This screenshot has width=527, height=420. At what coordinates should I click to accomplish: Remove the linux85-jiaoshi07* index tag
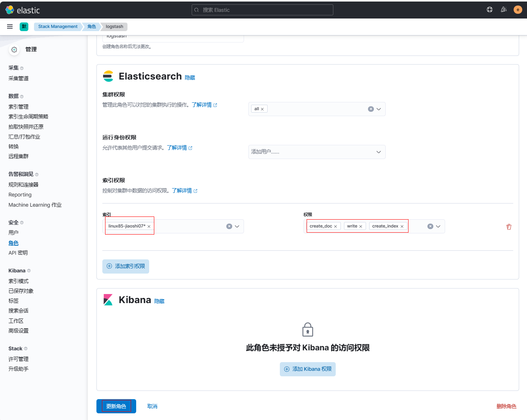[x=149, y=226]
